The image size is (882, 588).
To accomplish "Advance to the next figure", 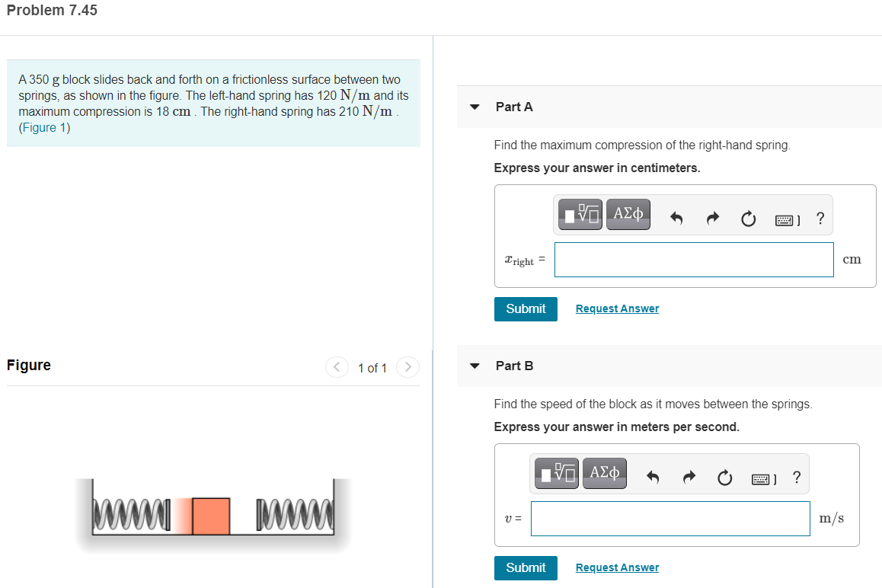I will click(407, 366).
